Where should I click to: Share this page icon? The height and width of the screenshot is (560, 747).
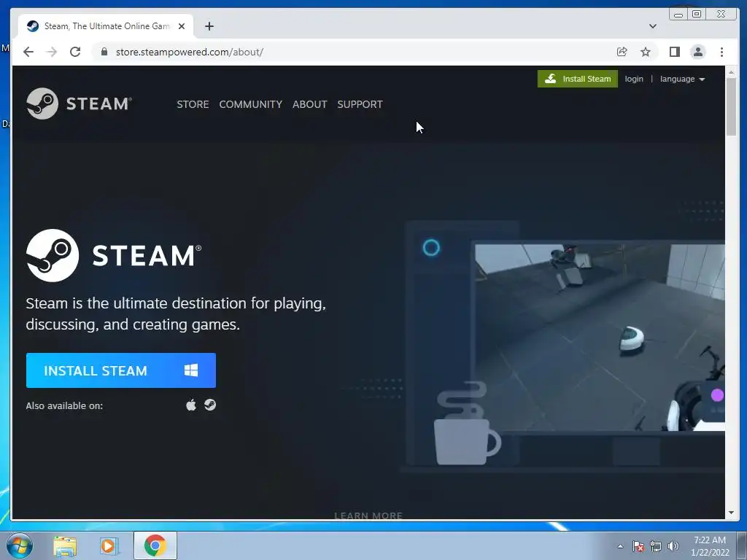point(622,52)
